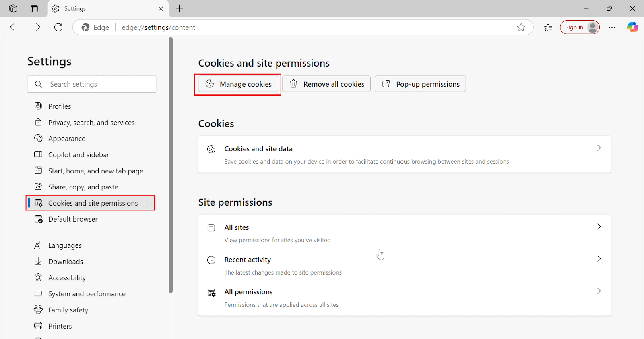Image resolution: width=644 pixels, height=339 pixels.
Task: Open browser workspaces icon
Action: pos(12,8)
